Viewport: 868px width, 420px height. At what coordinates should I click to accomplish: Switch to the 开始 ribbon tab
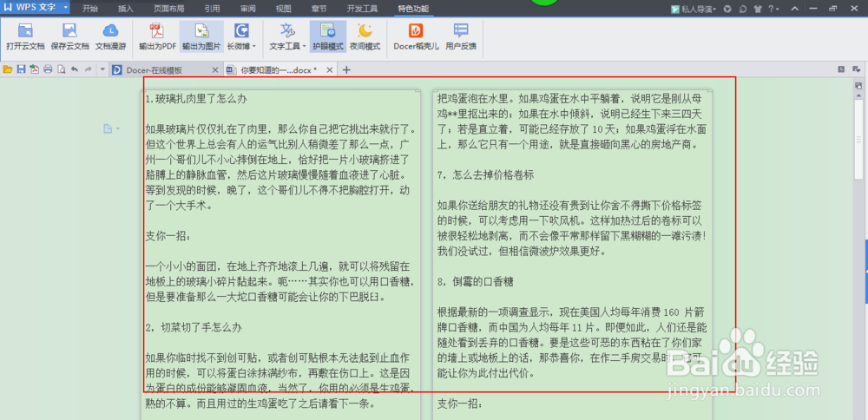[x=90, y=9]
